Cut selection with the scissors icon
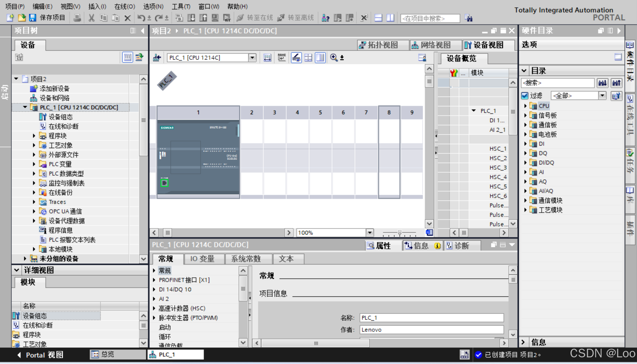Viewport: 637px width, 364px height. click(x=92, y=18)
